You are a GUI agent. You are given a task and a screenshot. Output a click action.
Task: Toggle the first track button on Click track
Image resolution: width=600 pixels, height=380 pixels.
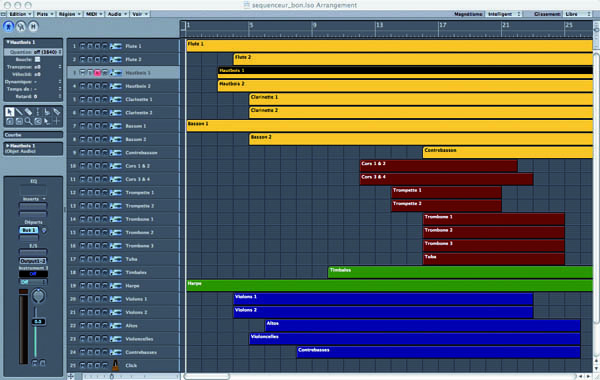(x=82, y=365)
